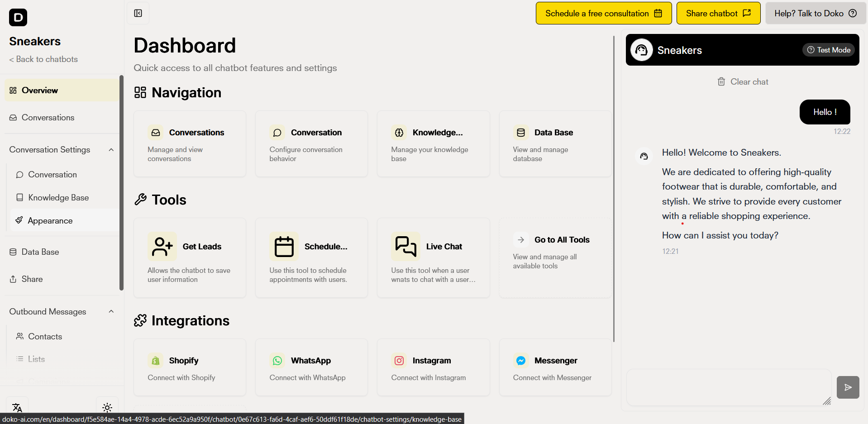This screenshot has height=424, width=868.
Task: Collapse the Conversation Settings section
Action: point(111,149)
